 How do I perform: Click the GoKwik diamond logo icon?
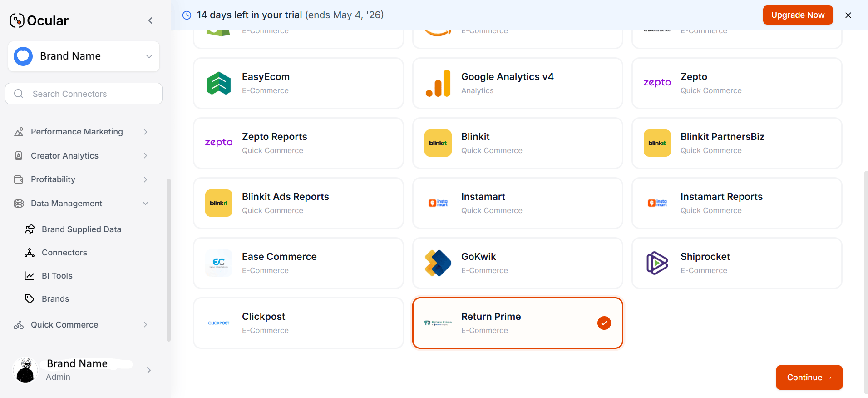tap(438, 263)
